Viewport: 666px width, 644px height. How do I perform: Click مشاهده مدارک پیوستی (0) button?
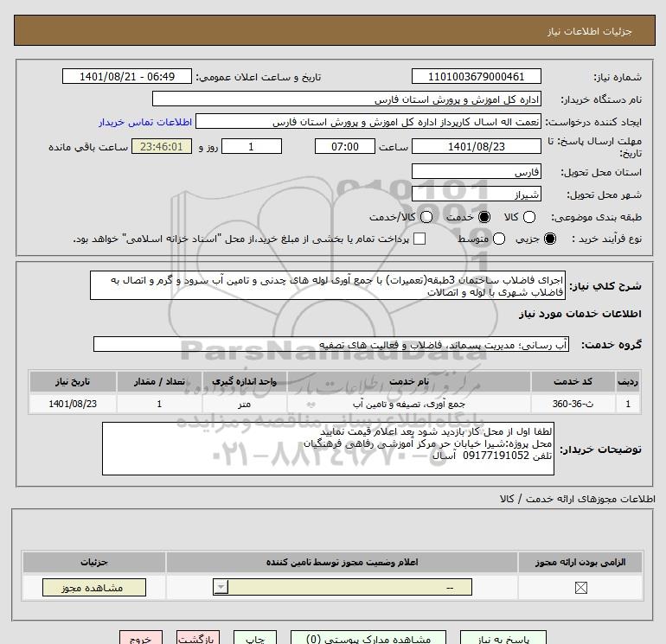click(368, 638)
